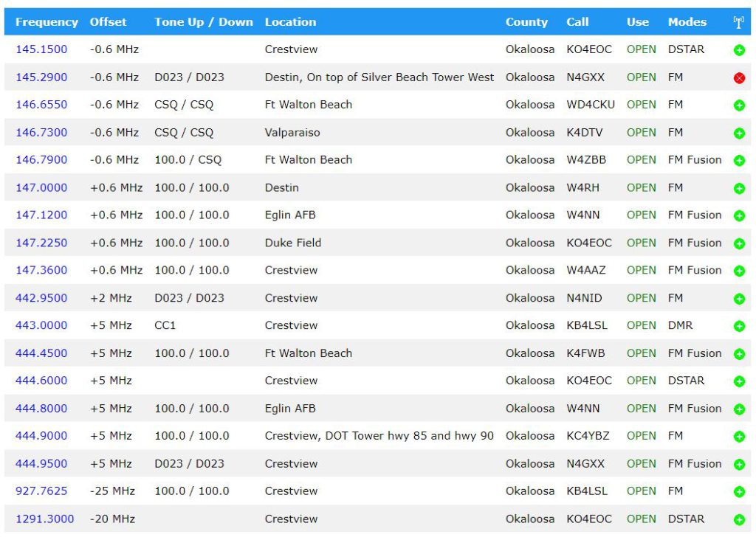Click the green status icon for 145.1500

pyautogui.click(x=739, y=50)
